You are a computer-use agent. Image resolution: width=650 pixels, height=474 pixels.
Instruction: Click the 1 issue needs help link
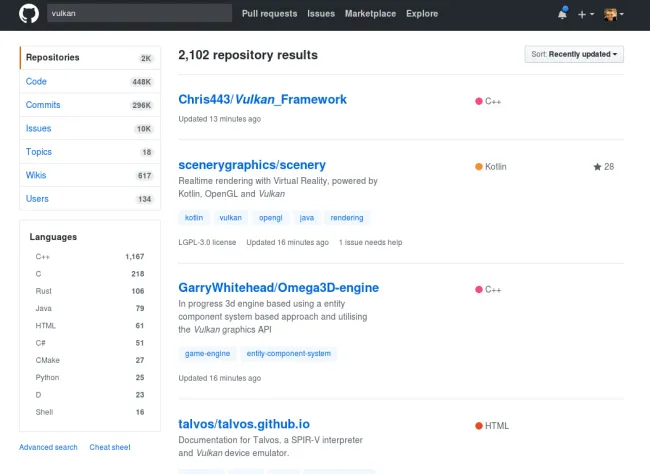pos(371,242)
